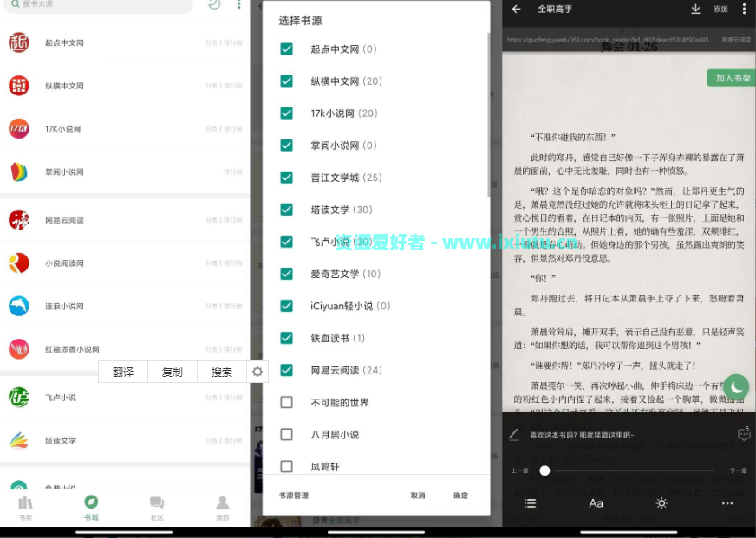The image size is (756, 538).
Task: Switch to the 社区 bottom tab
Action: coord(157,509)
